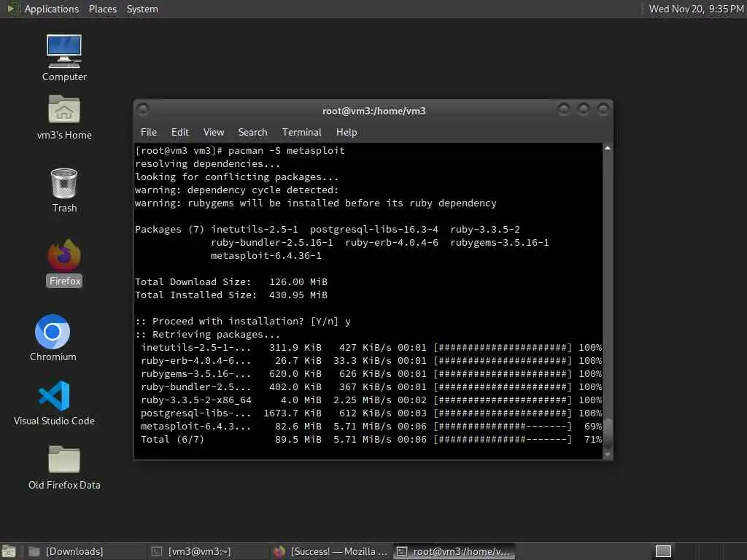Click the inetutils-2.5-1 download row

371,347
